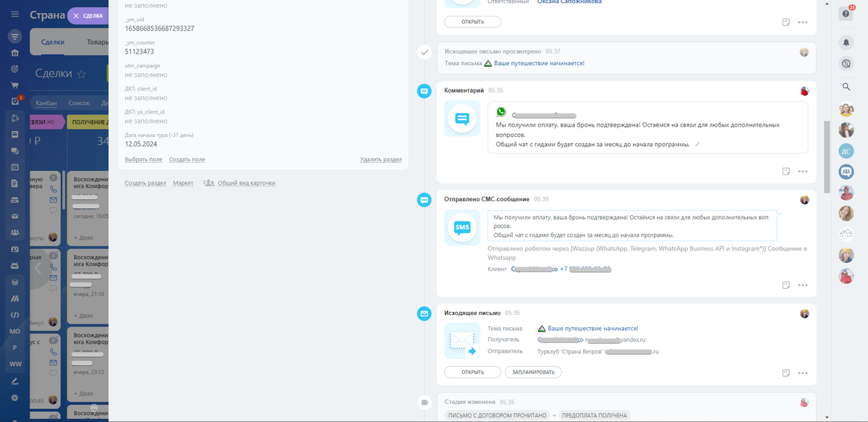Viewport: 868px width, 422px height.
Task: Open the code </> icon in left sidebar
Action: (14, 315)
